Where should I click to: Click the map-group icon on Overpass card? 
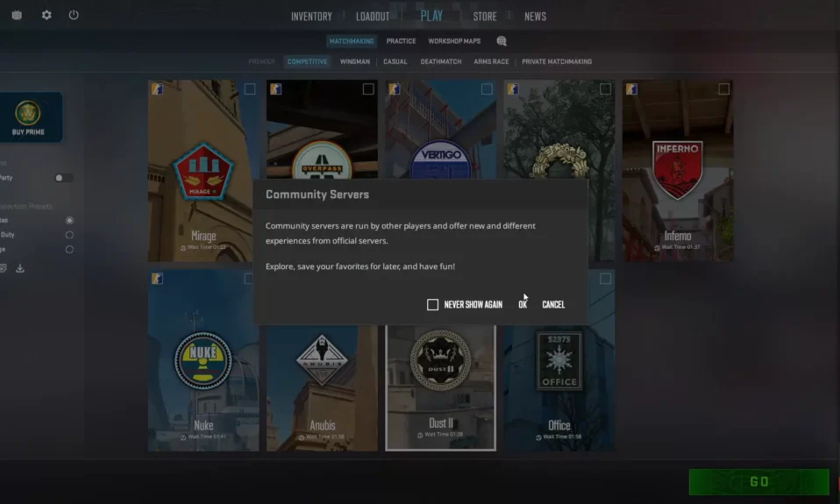[x=275, y=89]
